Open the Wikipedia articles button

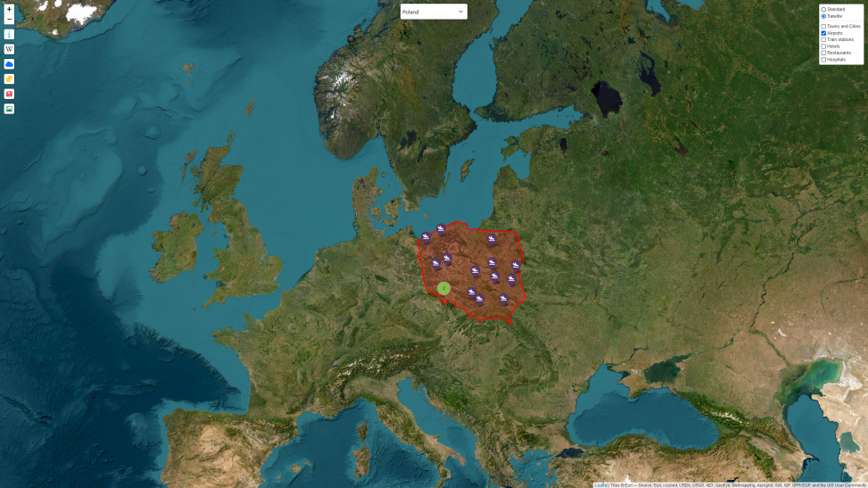[x=9, y=49]
